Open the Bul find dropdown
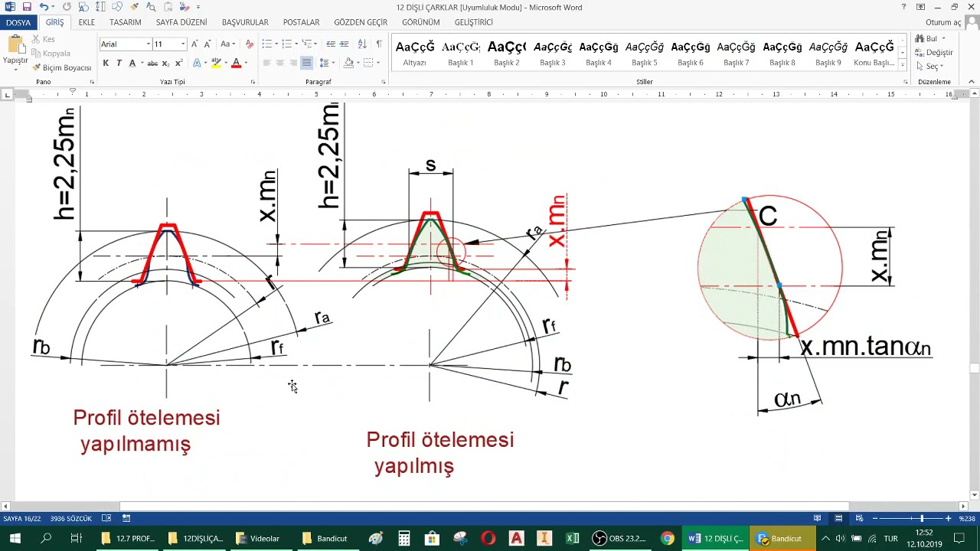The height and width of the screenshot is (551, 980). click(x=943, y=39)
